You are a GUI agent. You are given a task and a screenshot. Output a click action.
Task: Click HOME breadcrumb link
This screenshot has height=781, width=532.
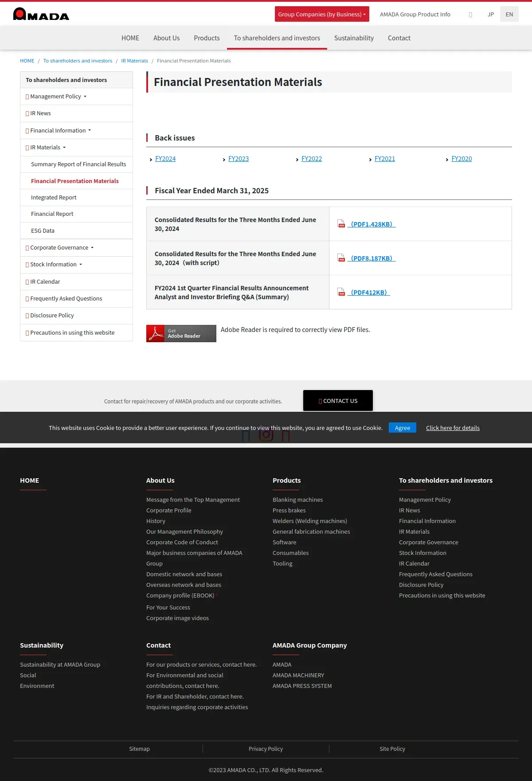[27, 61]
